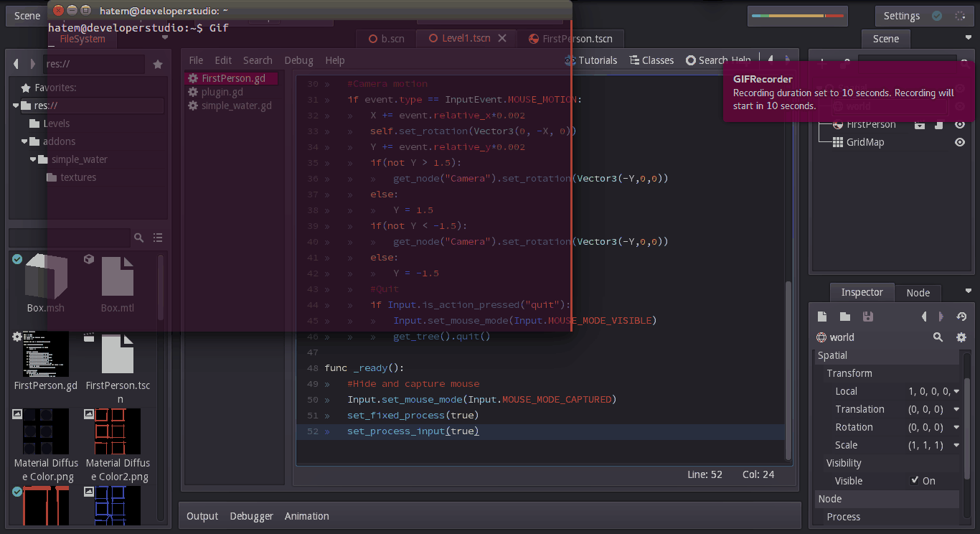Save current resource in Inspector
This screenshot has height=534, width=980.
867,317
